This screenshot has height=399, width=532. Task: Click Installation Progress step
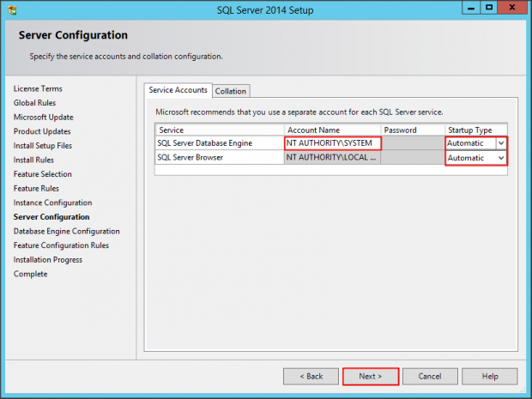point(48,259)
